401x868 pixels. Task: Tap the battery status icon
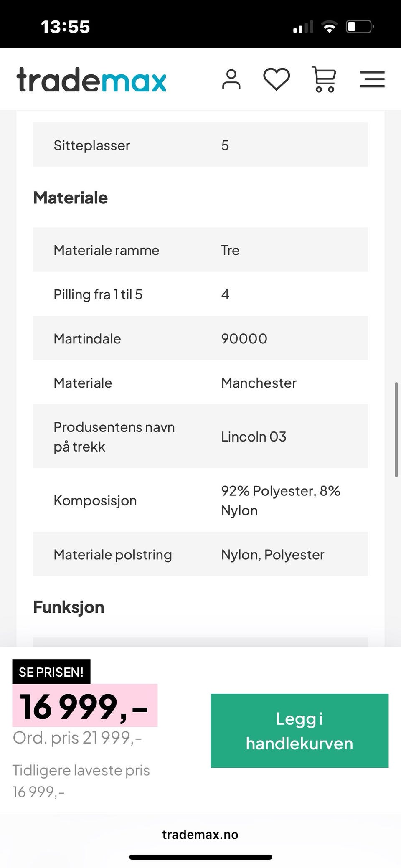[359, 27]
